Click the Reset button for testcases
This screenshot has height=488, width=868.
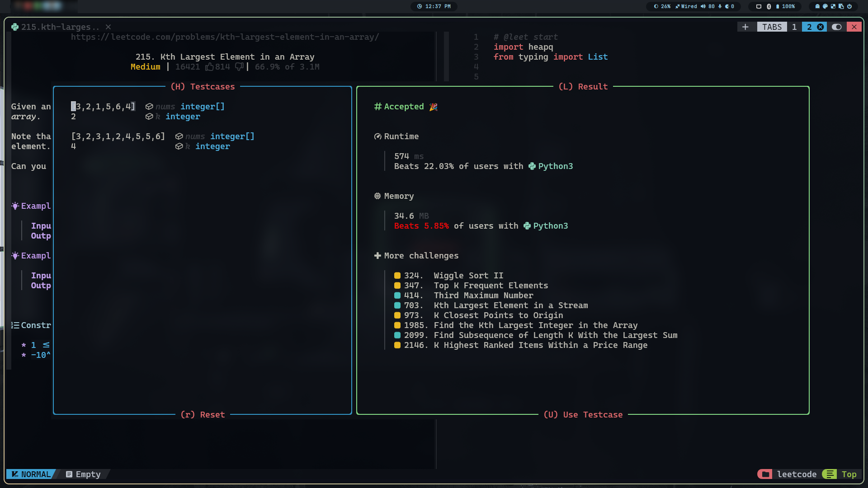[203, 414]
